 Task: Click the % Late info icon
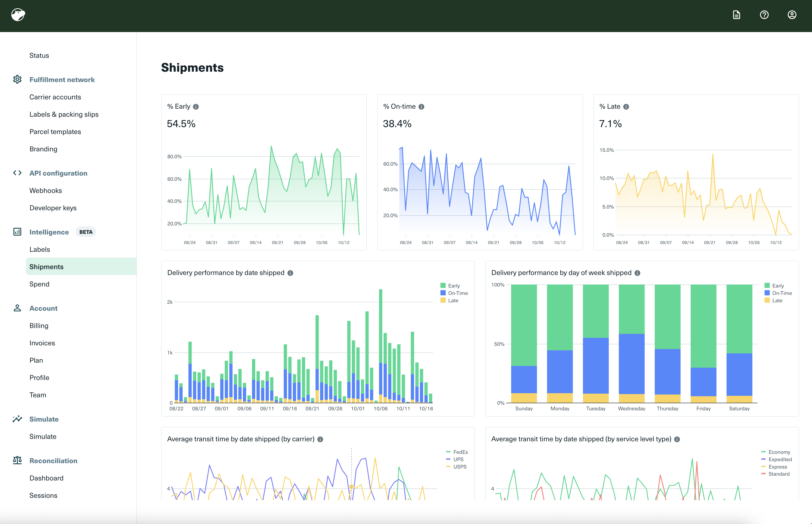pos(626,107)
